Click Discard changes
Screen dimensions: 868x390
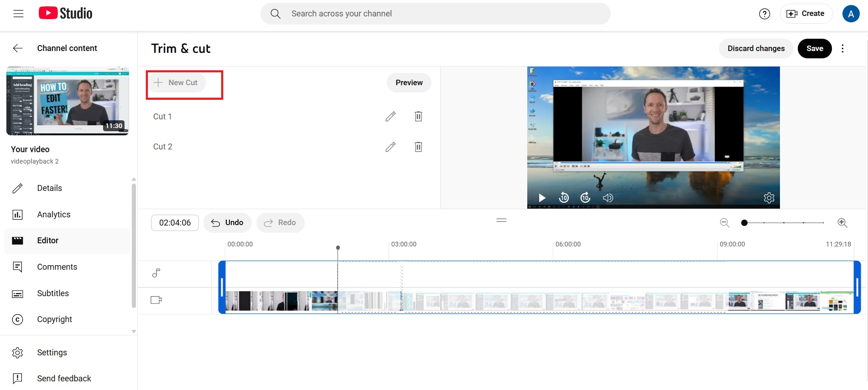point(756,48)
